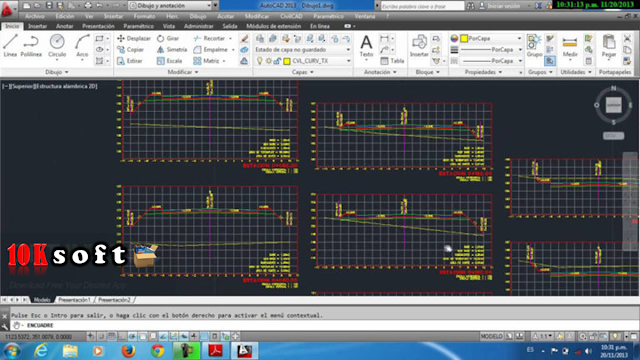Click the ViewCube top face

[613, 105]
